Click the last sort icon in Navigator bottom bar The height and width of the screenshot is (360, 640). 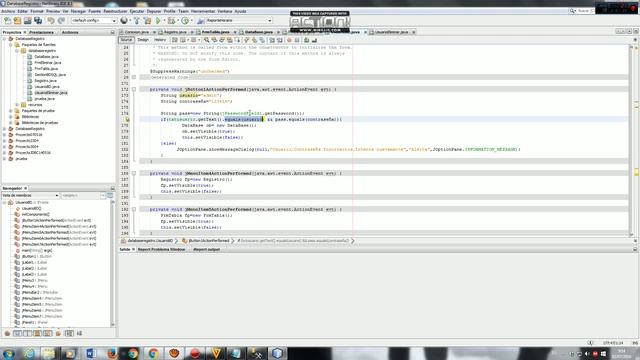[80, 333]
